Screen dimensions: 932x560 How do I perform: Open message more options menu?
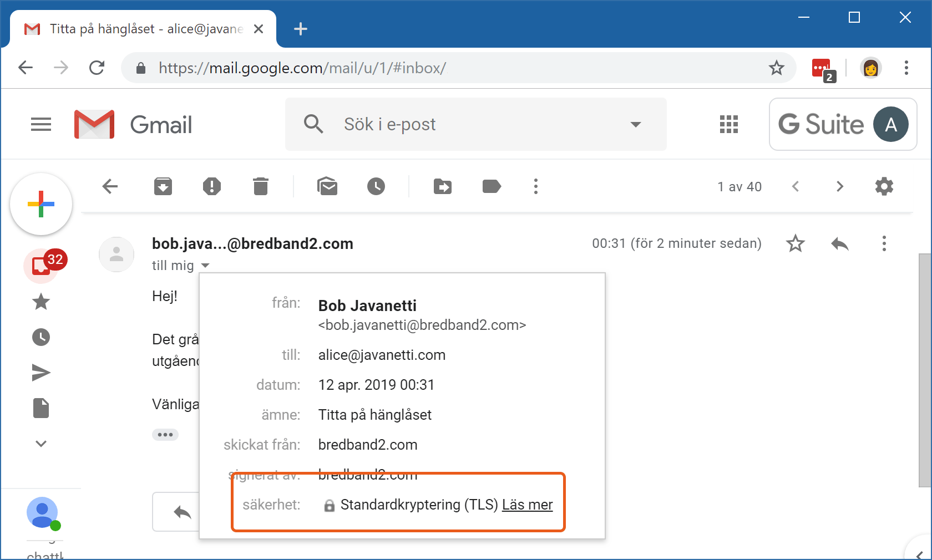click(x=884, y=243)
